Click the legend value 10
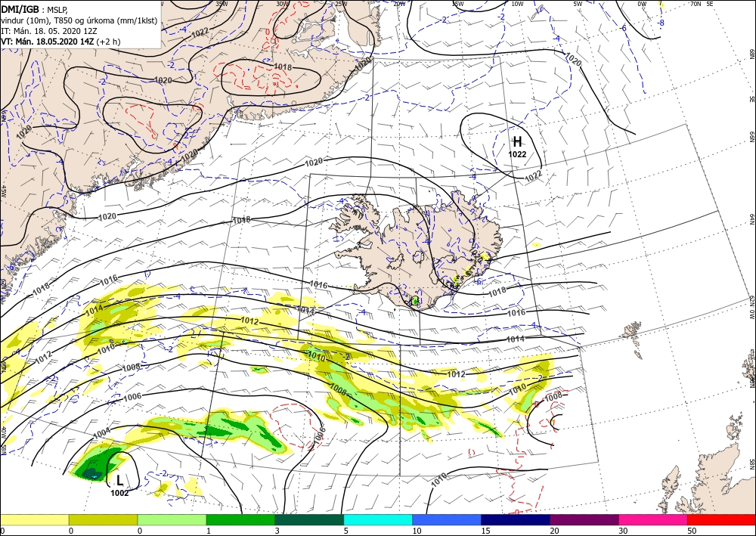Viewport: 756px width, 536px height. 417,531
